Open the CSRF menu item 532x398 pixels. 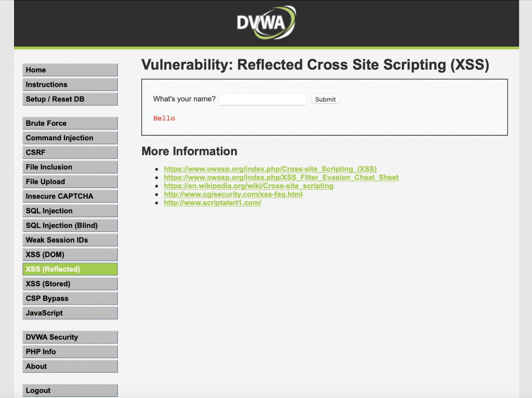point(70,152)
